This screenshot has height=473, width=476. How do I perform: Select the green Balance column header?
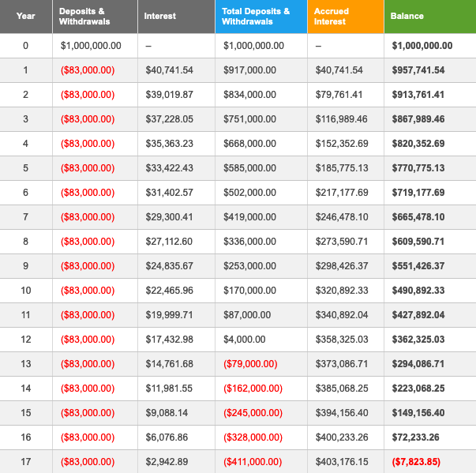coord(407,16)
